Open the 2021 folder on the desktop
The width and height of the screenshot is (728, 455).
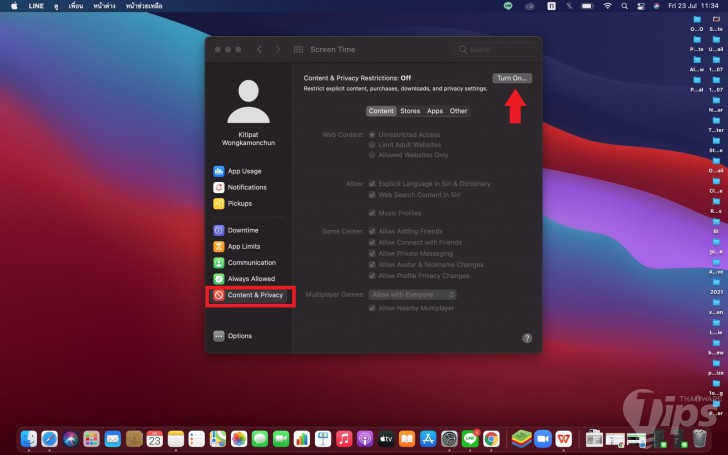pyautogui.click(x=716, y=286)
